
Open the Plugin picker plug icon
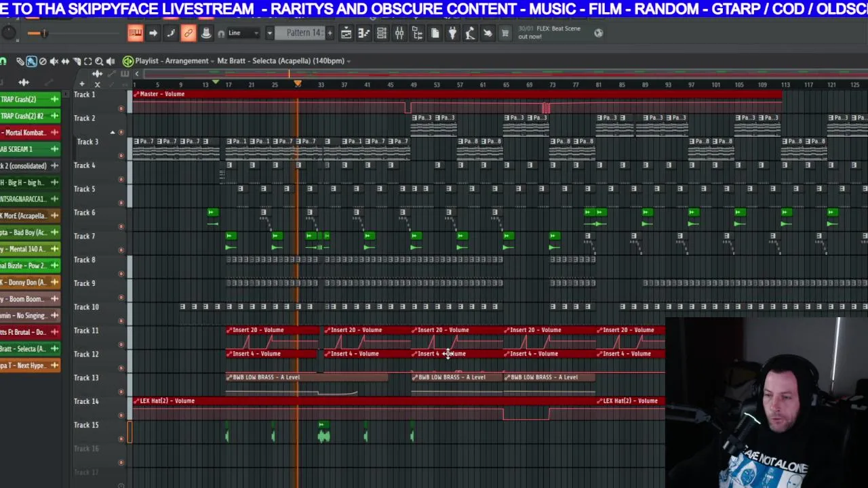[x=452, y=33]
